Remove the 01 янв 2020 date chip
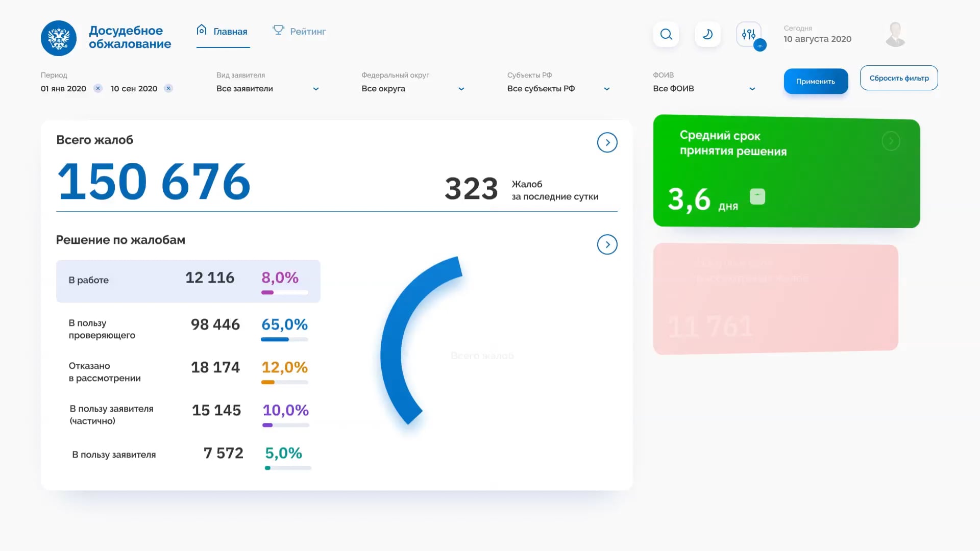This screenshot has height=551, width=980. [x=97, y=88]
